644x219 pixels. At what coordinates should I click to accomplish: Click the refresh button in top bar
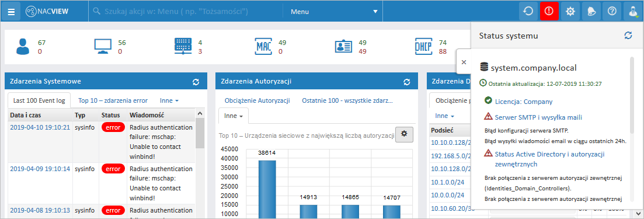pos(528,12)
